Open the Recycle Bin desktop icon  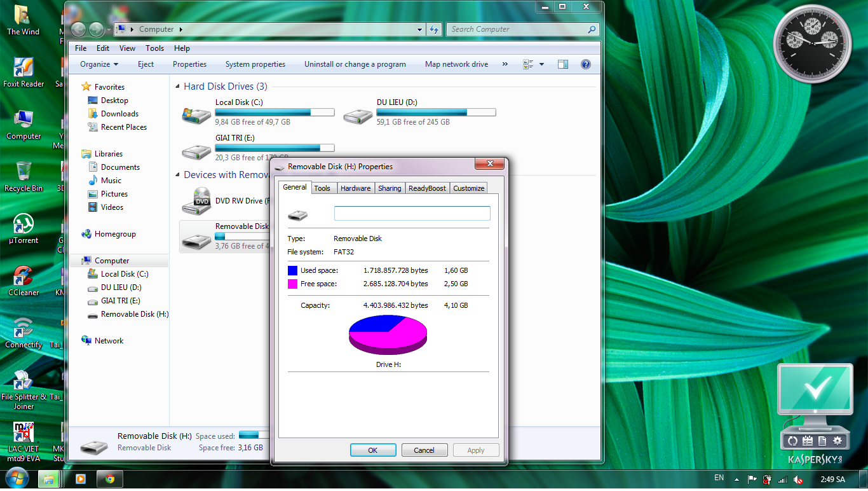tap(24, 176)
